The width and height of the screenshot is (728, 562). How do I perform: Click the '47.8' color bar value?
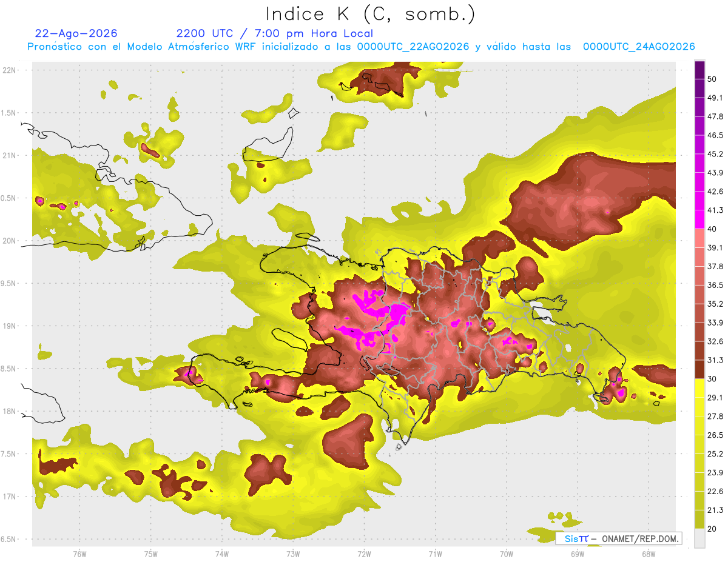[x=715, y=116]
